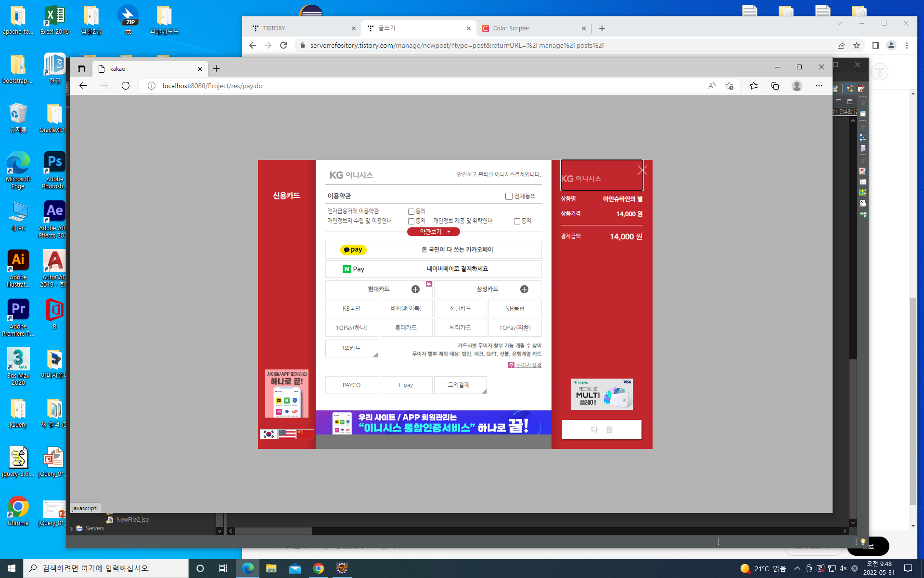Refresh the localhost page
This screenshot has width=924, height=578.
point(126,86)
